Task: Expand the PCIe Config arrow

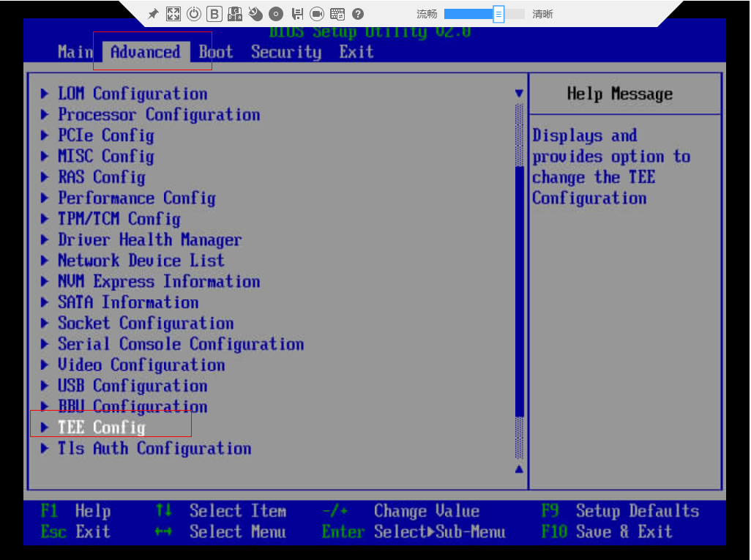Action: 45,135
